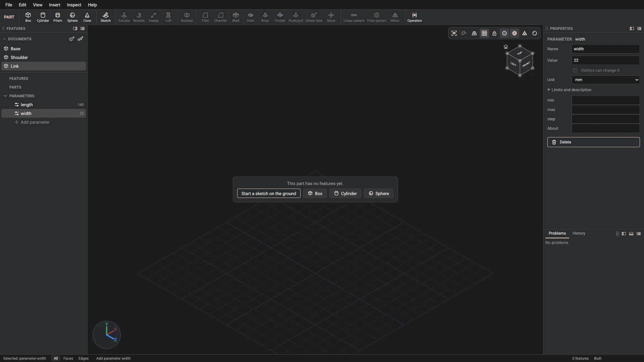Select the Mirror tool
The height and width of the screenshot is (362, 644).
click(x=395, y=17)
